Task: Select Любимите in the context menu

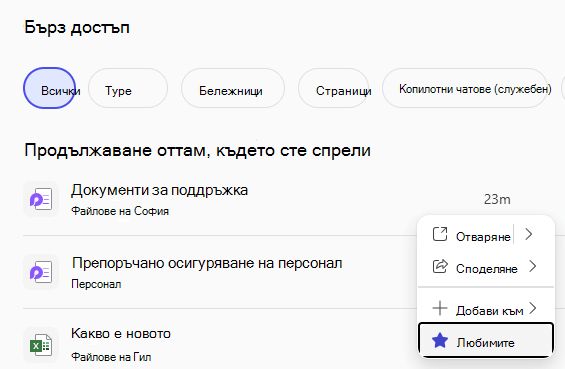Action: tap(486, 341)
